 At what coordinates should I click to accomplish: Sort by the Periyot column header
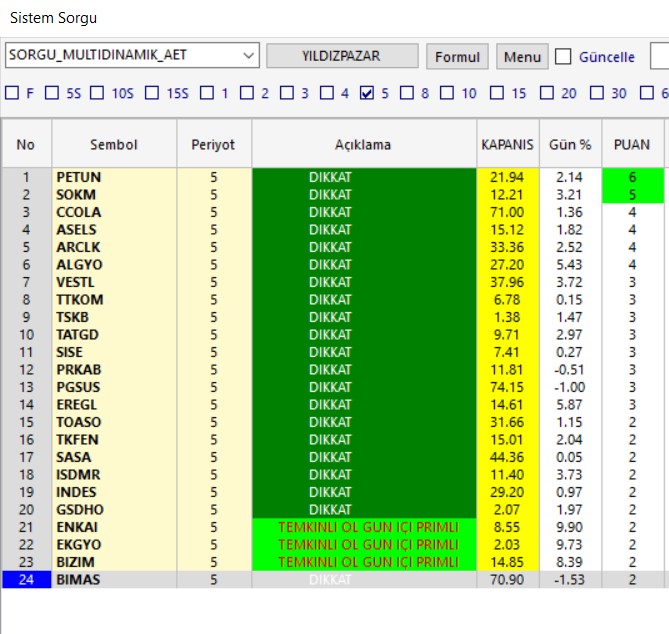214,144
